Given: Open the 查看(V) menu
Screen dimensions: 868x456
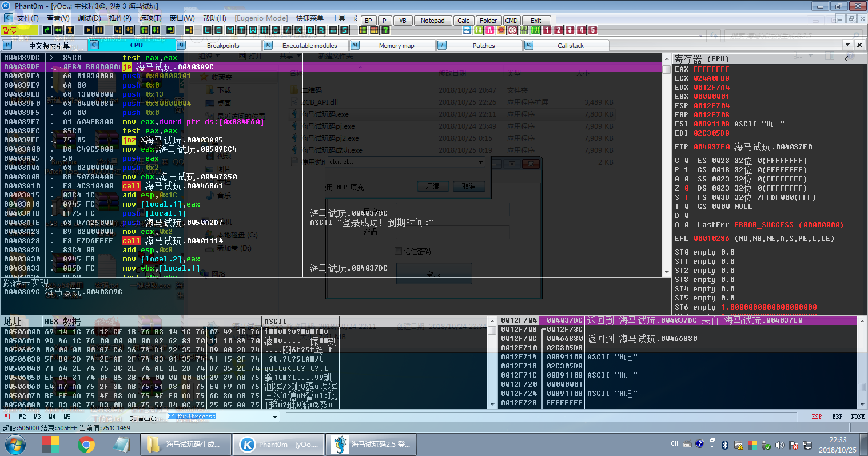Looking at the screenshot, I should (x=58, y=18).
